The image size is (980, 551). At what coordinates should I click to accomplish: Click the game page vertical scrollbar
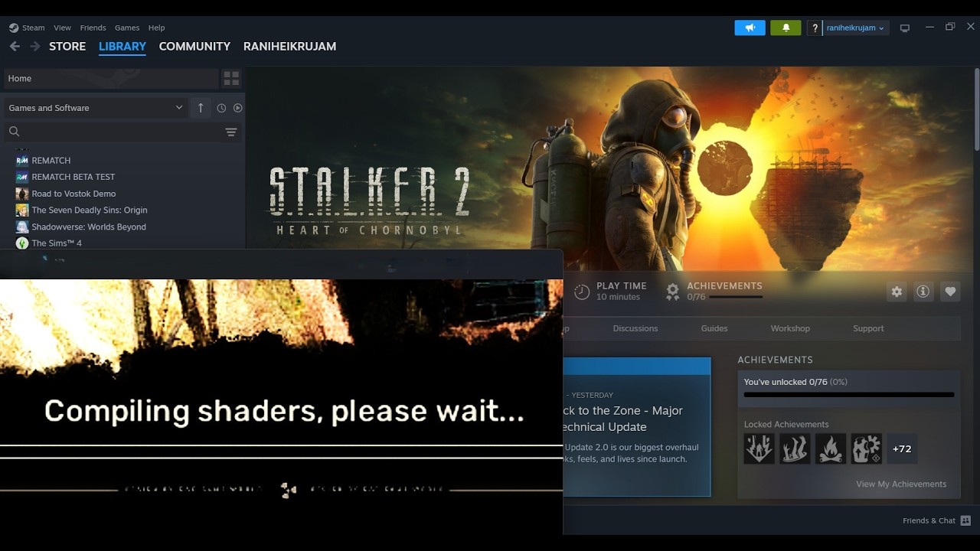tap(976, 111)
